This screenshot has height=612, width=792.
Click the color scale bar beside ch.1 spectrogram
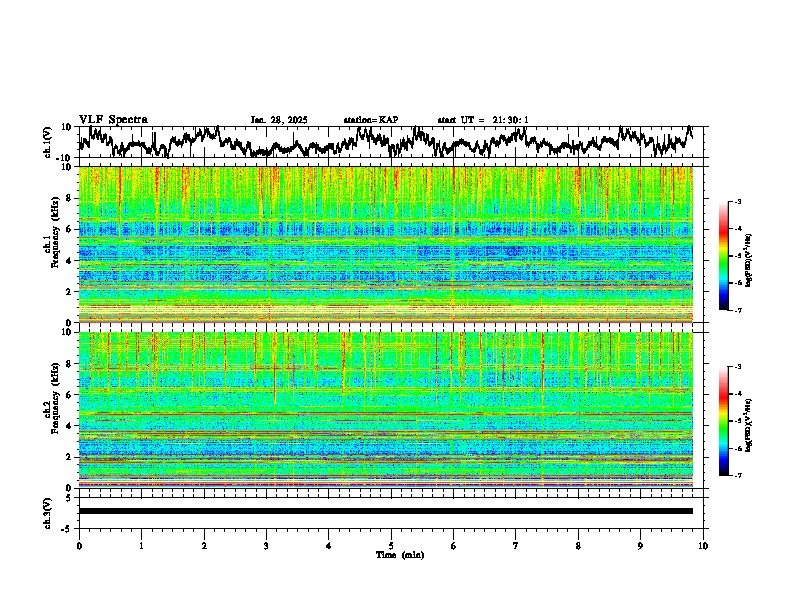click(724, 256)
